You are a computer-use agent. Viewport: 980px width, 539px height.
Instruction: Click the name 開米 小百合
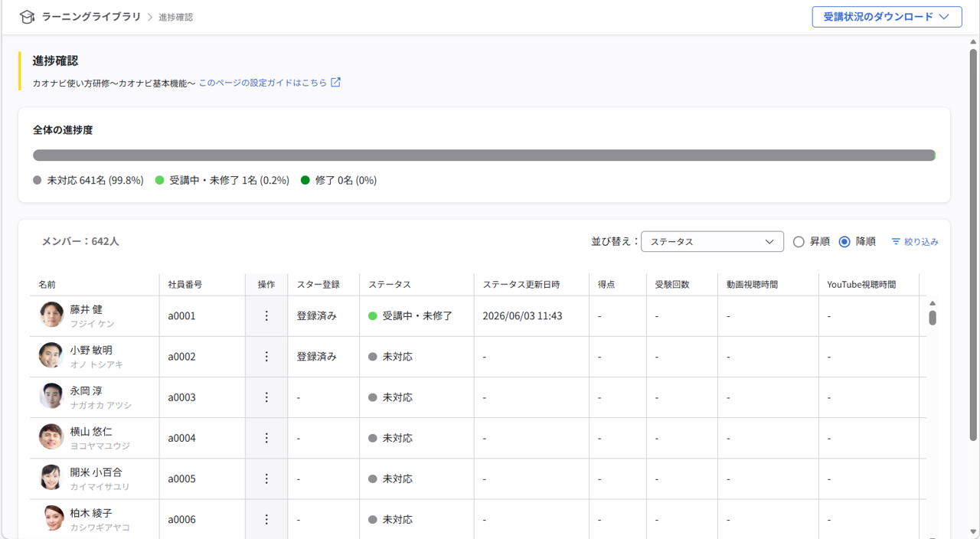click(x=96, y=472)
